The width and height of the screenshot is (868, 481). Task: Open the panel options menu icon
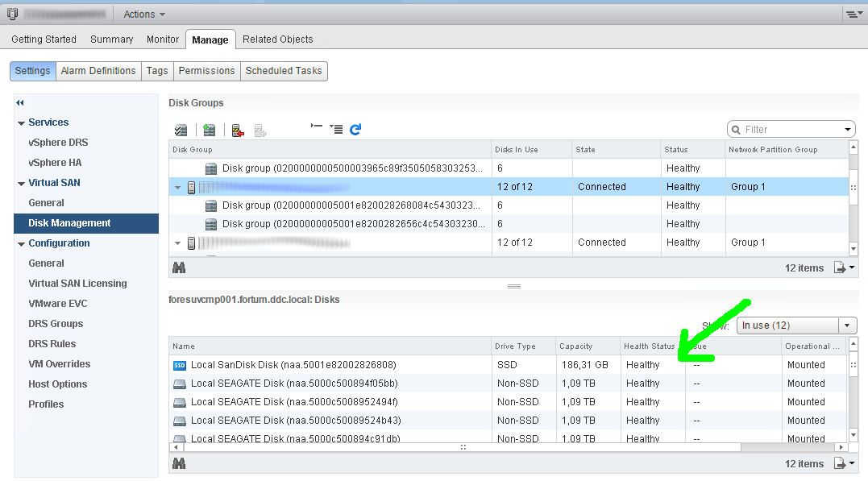[853, 14]
